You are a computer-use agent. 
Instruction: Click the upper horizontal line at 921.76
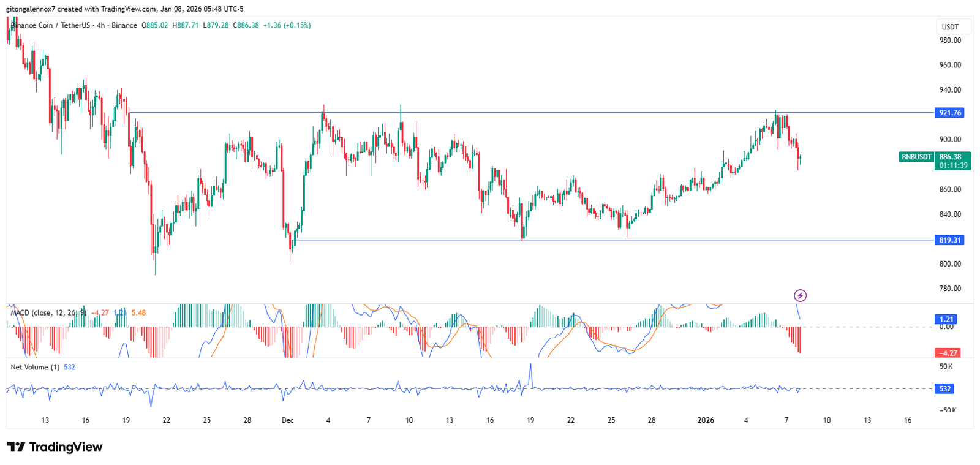tap(551, 113)
